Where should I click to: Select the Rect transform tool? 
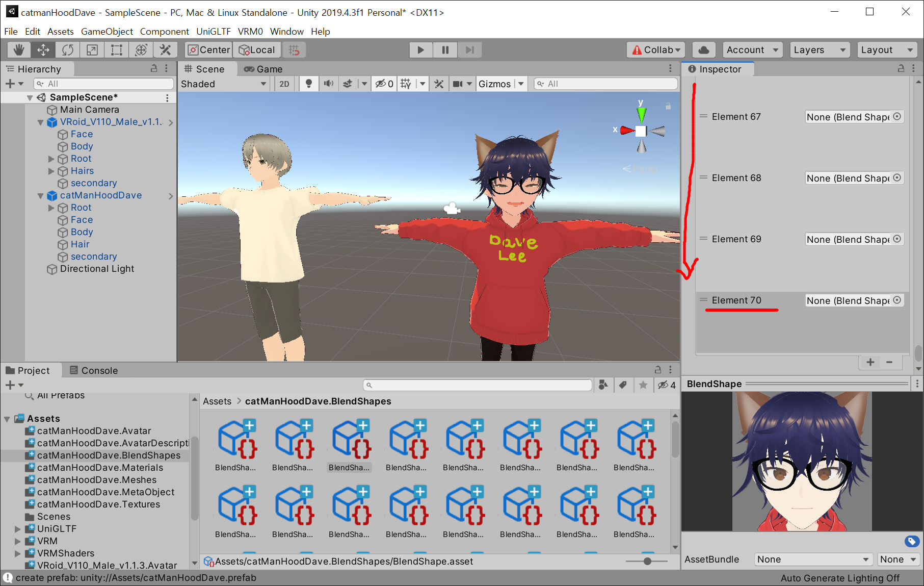coord(117,50)
